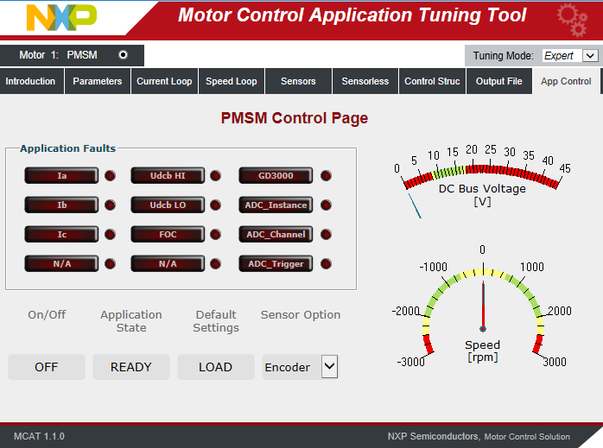Click the Sensor Option label
Viewport: 603px width, 448px height.
[x=300, y=315]
